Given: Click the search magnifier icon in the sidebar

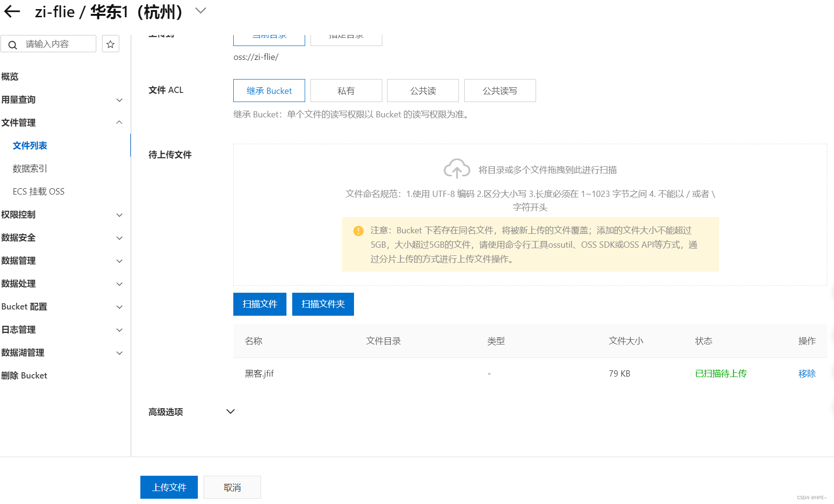Looking at the screenshot, I should [x=13, y=45].
